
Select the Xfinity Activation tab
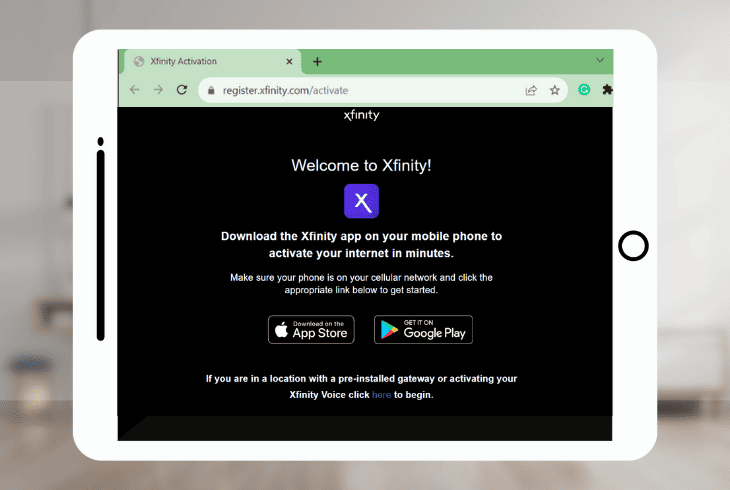[x=212, y=61]
